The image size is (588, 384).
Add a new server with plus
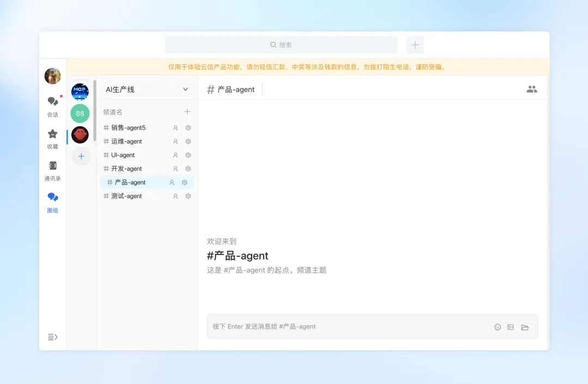click(x=81, y=156)
